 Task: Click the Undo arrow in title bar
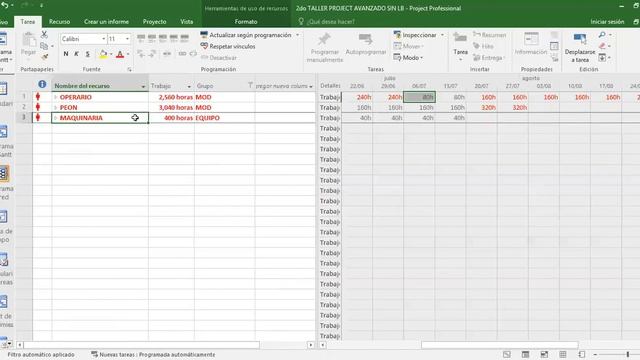point(5,6)
